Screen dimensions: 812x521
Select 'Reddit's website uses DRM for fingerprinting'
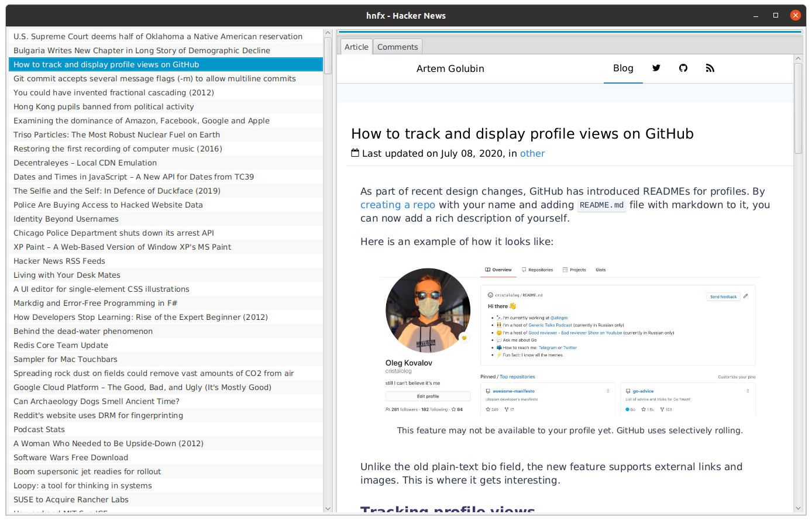click(x=166, y=415)
